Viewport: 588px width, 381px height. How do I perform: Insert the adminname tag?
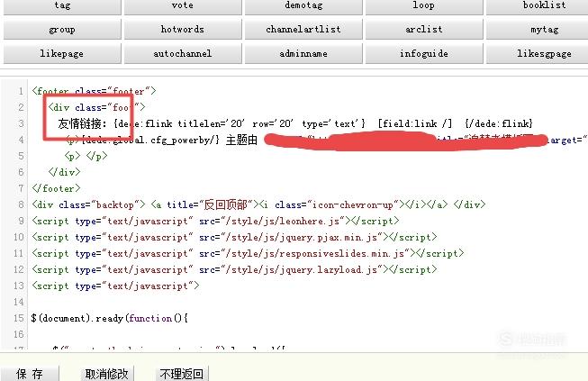coord(303,54)
